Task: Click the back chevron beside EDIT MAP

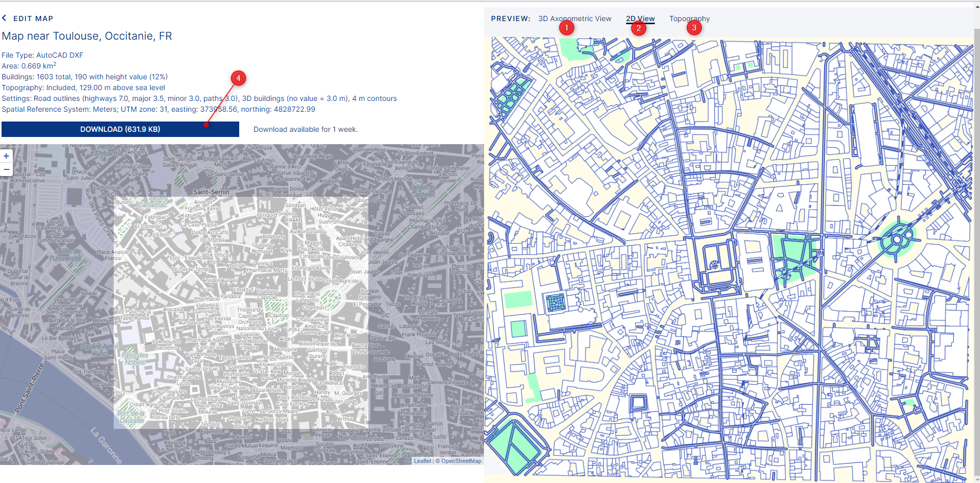Action: coord(4,18)
